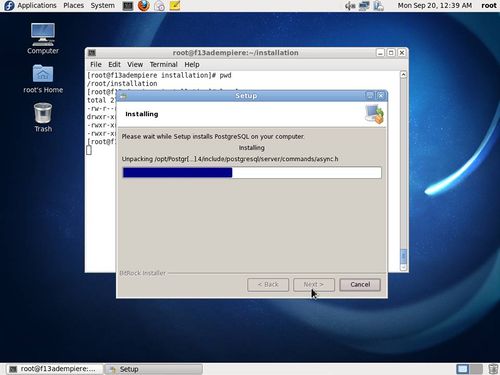Open the Places menu
The image size is (500, 375).
click(x=73, y=5)
